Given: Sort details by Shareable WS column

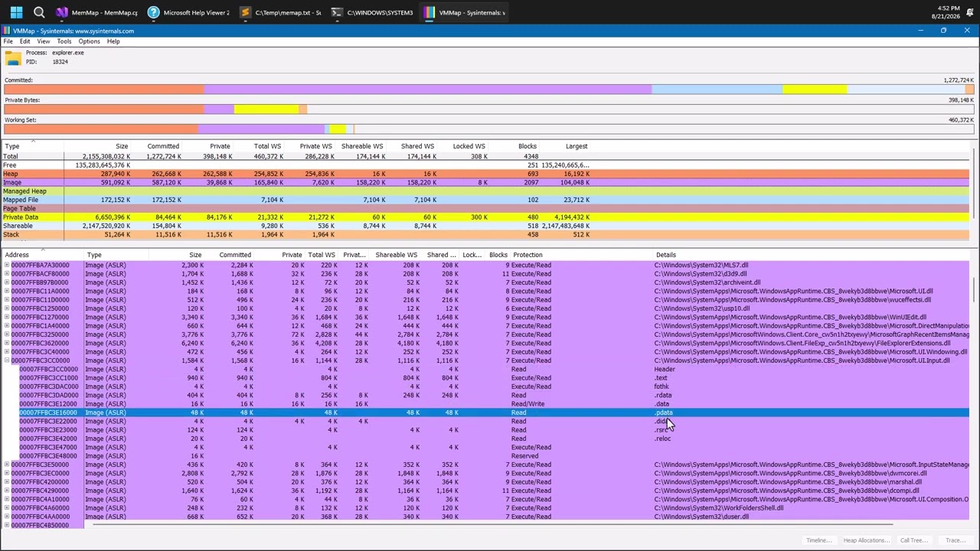Looking at the screenshot, I should click(x=397, y=255).
